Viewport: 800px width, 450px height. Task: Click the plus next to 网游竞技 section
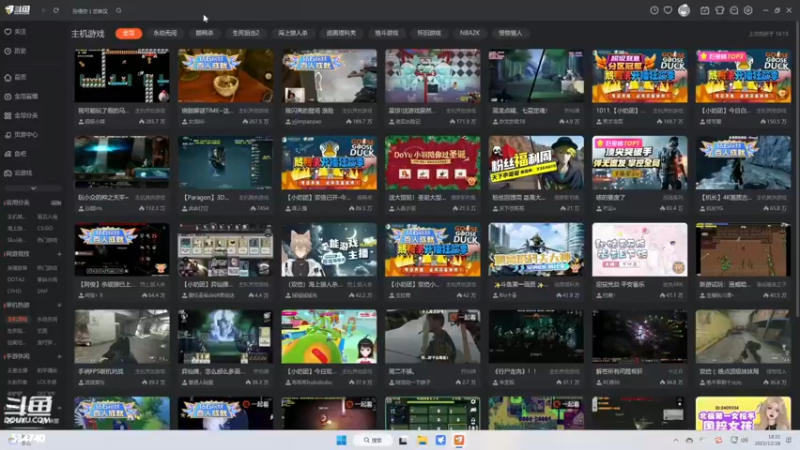coord(59,254)
